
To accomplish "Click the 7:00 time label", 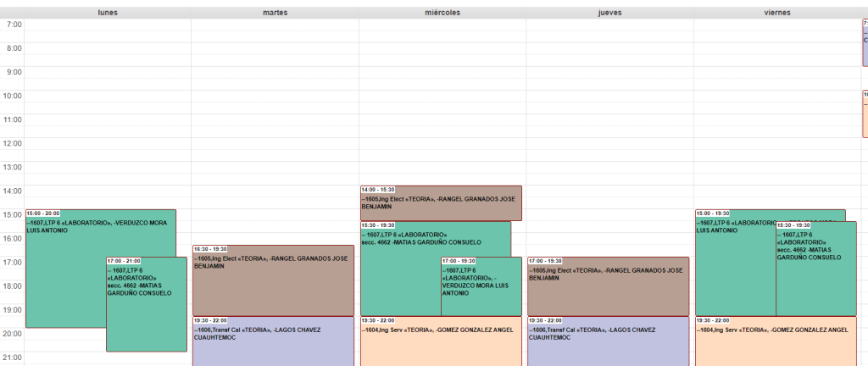I will click(x=14, y=25).
